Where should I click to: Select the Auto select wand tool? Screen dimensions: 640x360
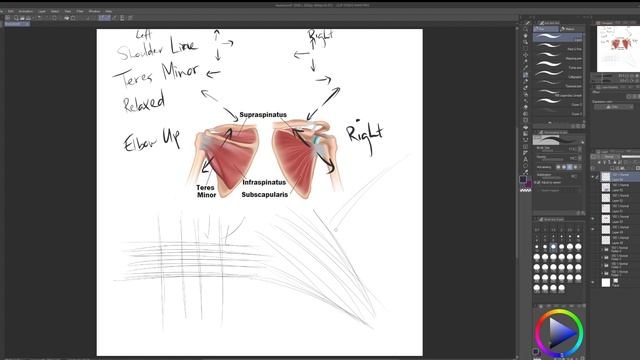[x=526, y=62]
